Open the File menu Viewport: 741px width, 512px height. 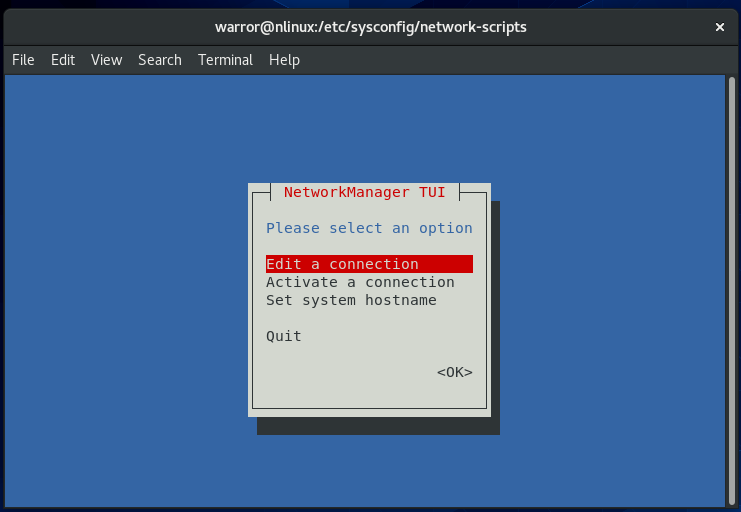23,60
